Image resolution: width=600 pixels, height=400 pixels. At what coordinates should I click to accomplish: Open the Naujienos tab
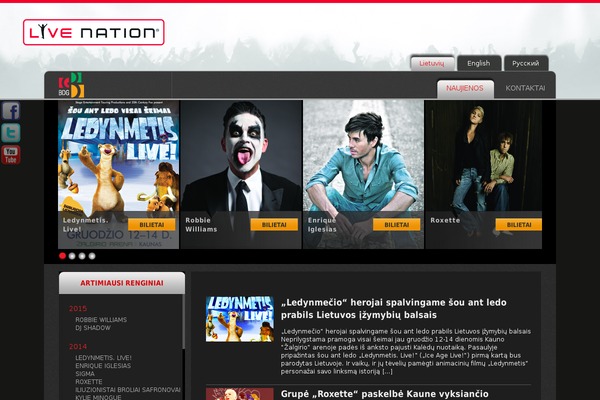tap(465, 88)
